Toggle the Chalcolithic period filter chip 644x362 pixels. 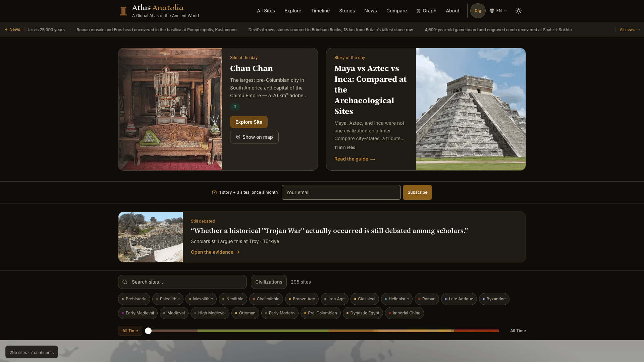click(266, 299)
